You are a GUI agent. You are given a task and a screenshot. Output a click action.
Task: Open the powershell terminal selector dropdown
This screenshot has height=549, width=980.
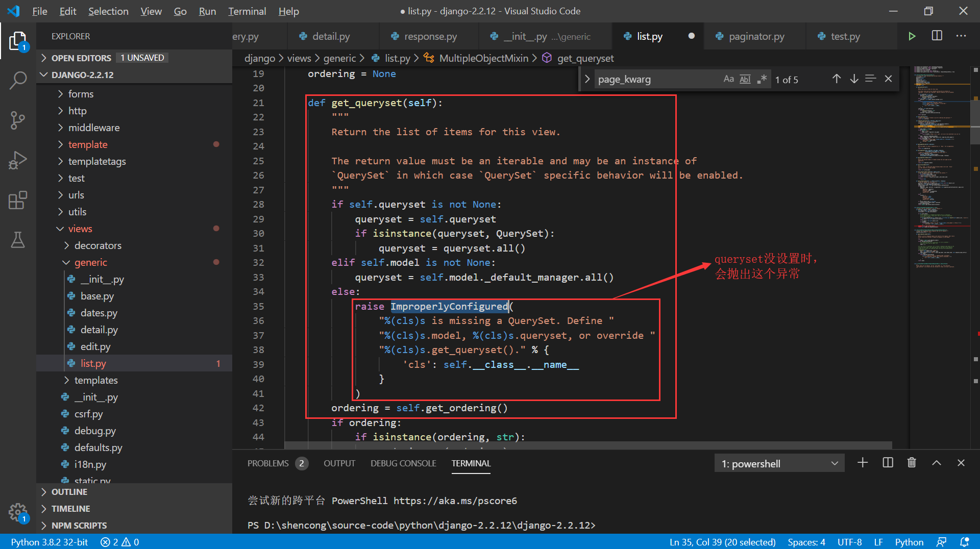(779, 463)
